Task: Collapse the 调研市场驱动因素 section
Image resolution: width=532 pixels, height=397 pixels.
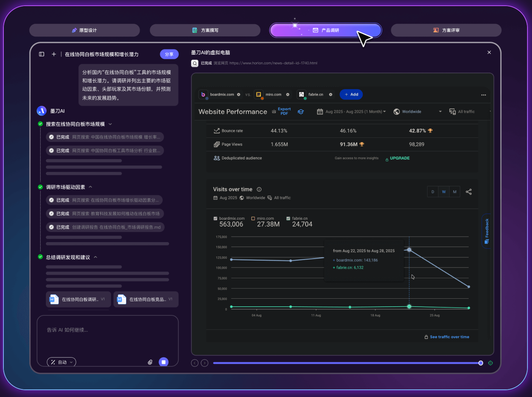Action: pyautogui.click(x=90, y=187)
